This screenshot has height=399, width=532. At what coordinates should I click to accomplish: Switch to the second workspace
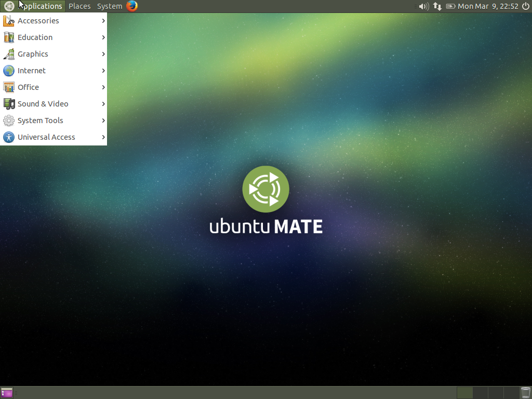(x=481, y=393)
